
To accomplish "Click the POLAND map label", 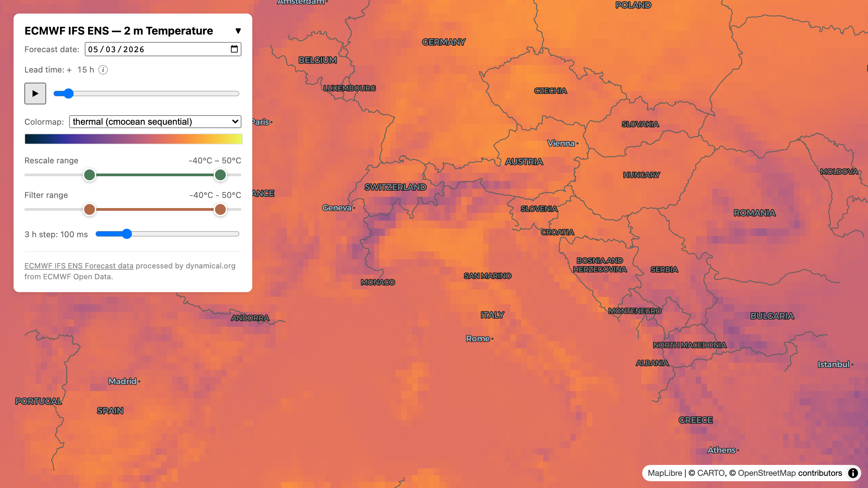I will click(633, 5).
